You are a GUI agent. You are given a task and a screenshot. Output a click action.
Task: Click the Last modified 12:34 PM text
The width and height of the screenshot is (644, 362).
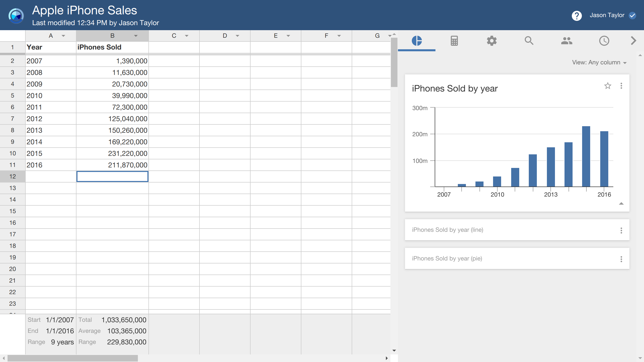pyautogui.click(x=96, y=23)
